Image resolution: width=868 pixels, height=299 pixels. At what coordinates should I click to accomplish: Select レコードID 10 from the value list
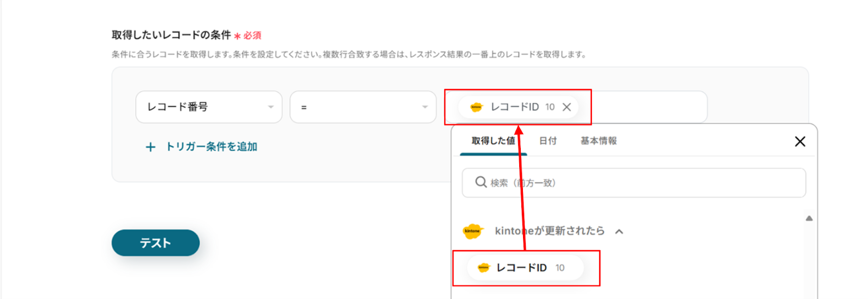coord(525,268)
